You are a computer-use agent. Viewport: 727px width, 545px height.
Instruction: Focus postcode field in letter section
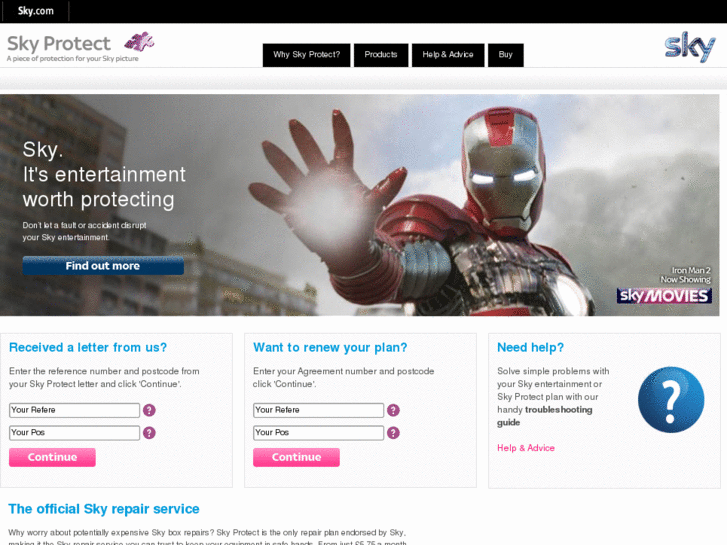[74, 433]
